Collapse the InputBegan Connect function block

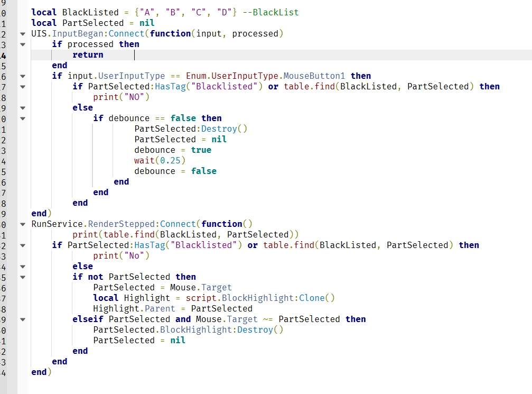tap(22, 33)
